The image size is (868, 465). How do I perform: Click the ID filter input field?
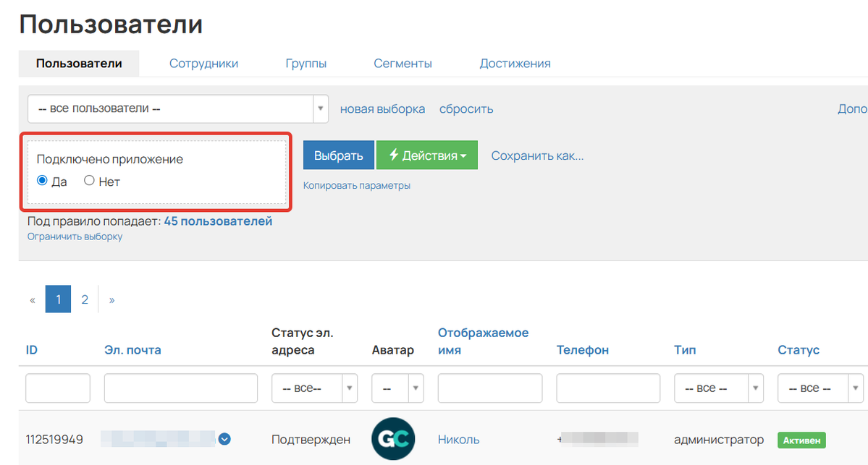coord(57,388)
